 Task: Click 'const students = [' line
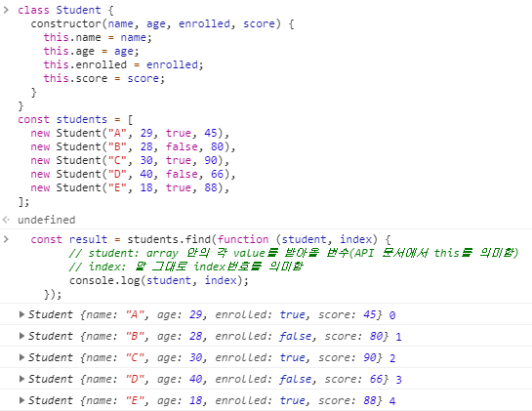(75, 119)
